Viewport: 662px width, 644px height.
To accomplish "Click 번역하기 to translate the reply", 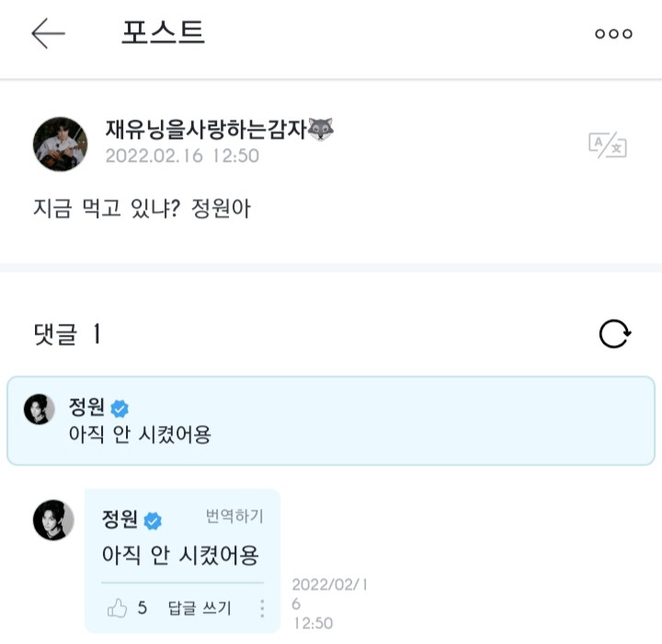I will coord(234,516).
